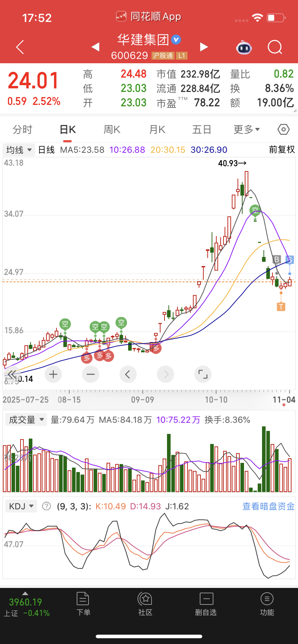
Task: Go to previous stock with left triangle
Action: click(95, 47)
